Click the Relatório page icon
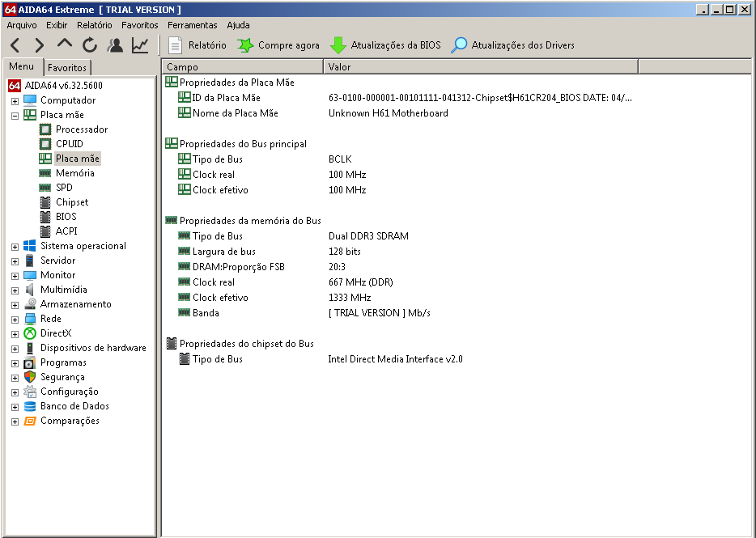This screenshot has width=756, height=538. click(x=175, y=45)
